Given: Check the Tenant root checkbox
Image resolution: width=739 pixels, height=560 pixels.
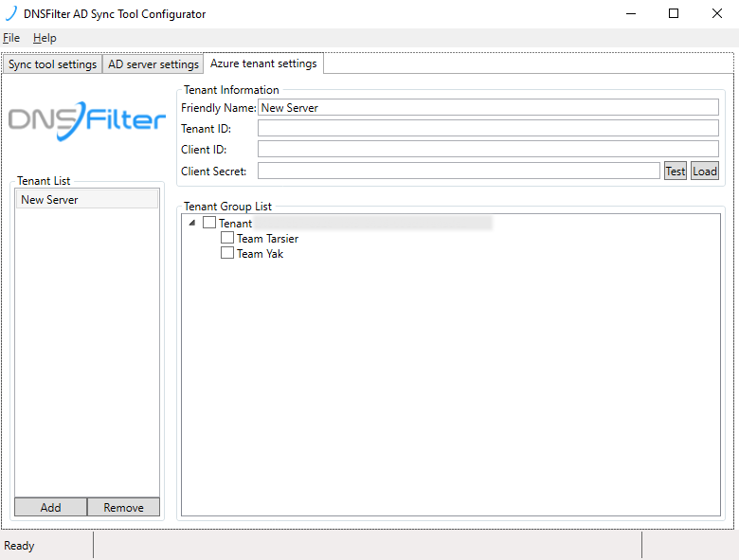Looking at the screenshot, I should (x=209, y=223).
